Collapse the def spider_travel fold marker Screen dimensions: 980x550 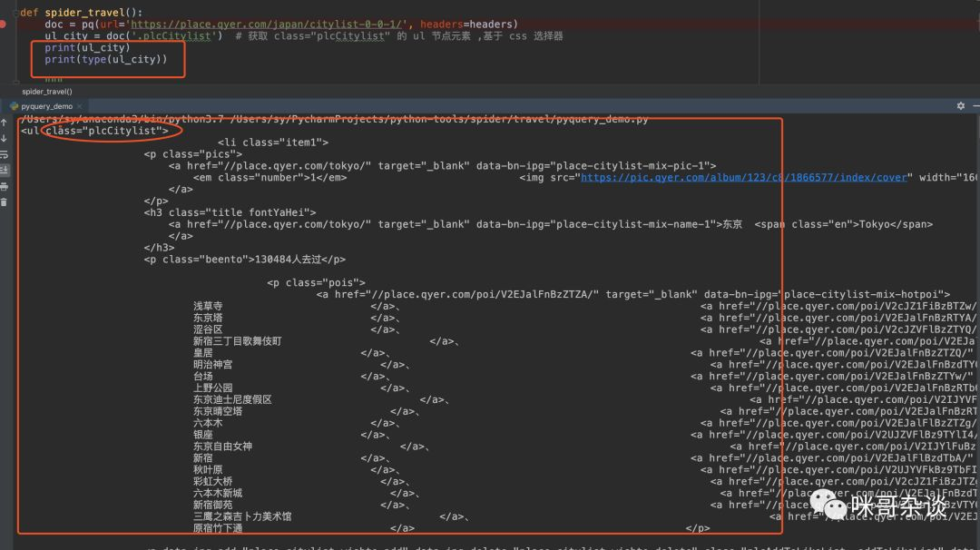tap(16, 13)
